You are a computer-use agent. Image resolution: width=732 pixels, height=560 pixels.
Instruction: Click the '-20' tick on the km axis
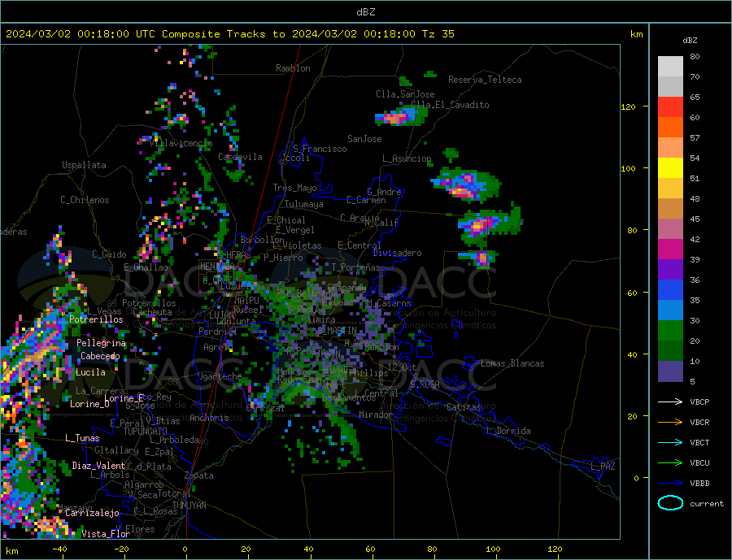[121, 549]
